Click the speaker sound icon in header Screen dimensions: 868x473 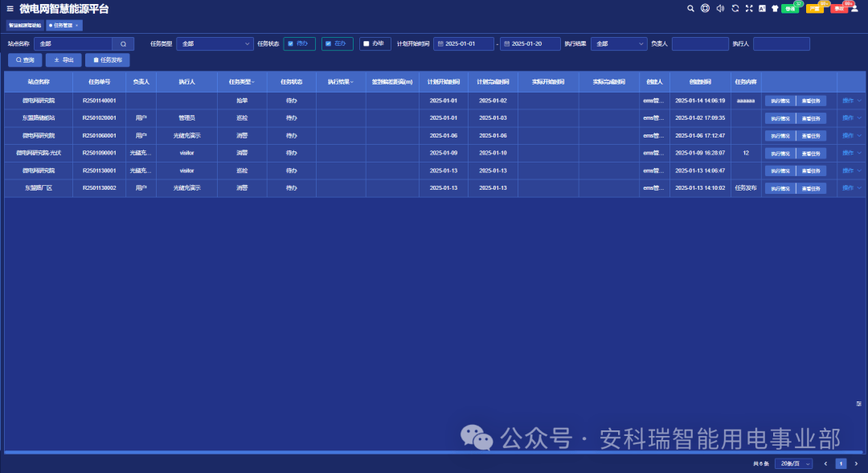point(719,8)
